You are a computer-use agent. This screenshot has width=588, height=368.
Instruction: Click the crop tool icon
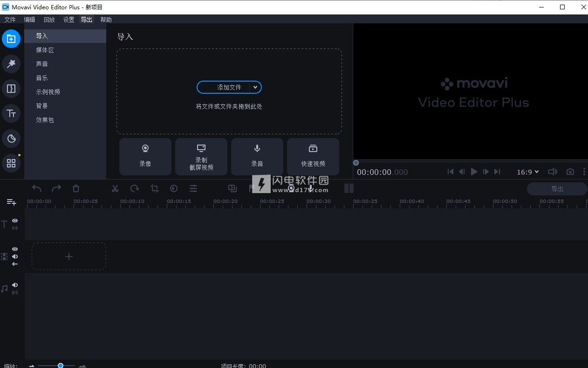[x=154, y=188]
